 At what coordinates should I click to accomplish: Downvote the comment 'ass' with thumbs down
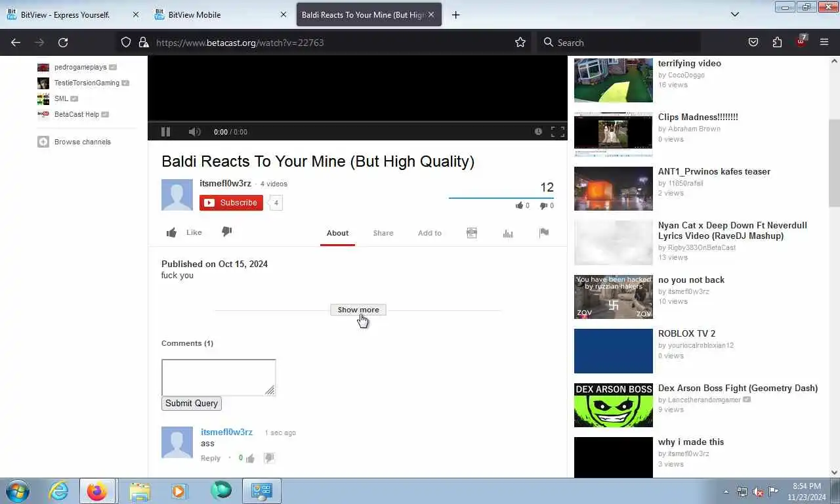tap(268, 458)
